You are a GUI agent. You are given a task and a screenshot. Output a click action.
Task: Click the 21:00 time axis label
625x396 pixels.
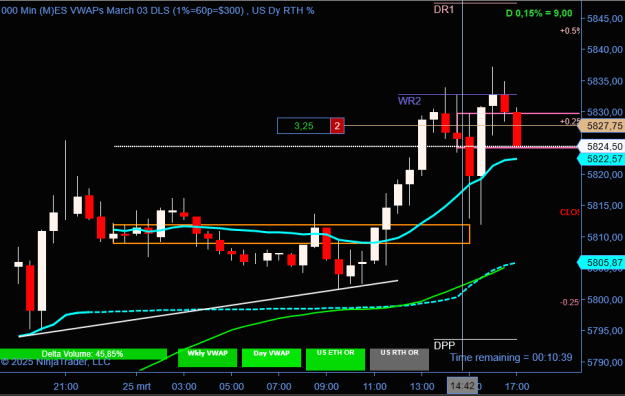tap(66, 386)
